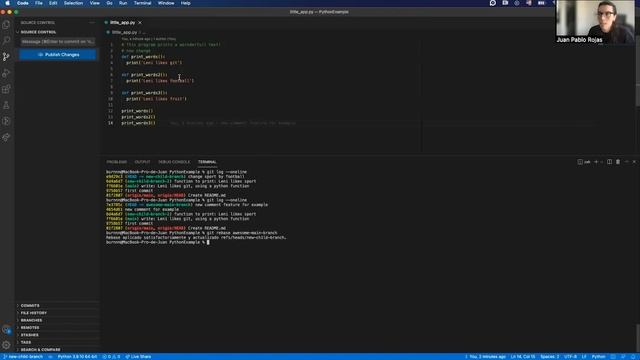
Task: Expand the TAGS section
Action: (x=57, y=342)
